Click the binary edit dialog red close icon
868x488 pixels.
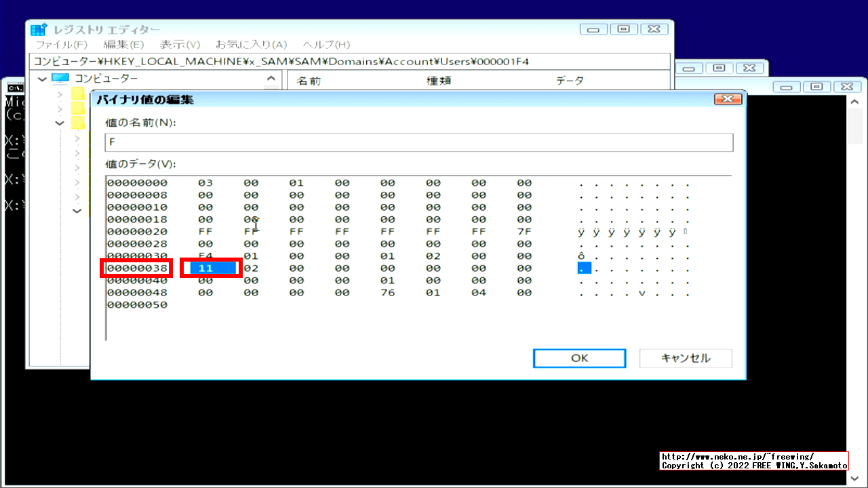coord(728,98)
